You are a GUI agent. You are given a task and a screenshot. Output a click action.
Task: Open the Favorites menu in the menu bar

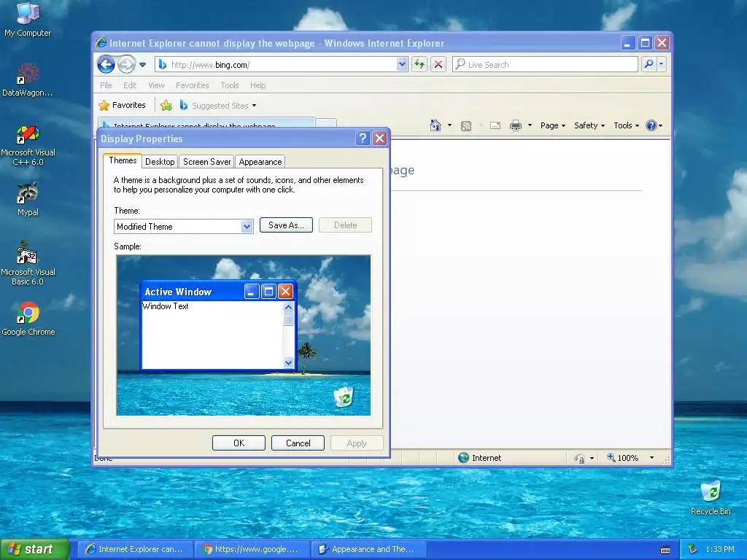(192, 85)
